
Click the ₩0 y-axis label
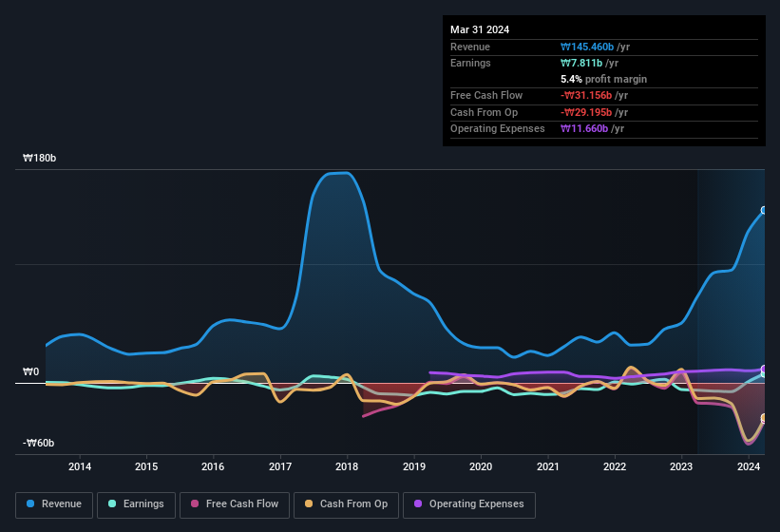pyautogui.click(x=30, y=371)
